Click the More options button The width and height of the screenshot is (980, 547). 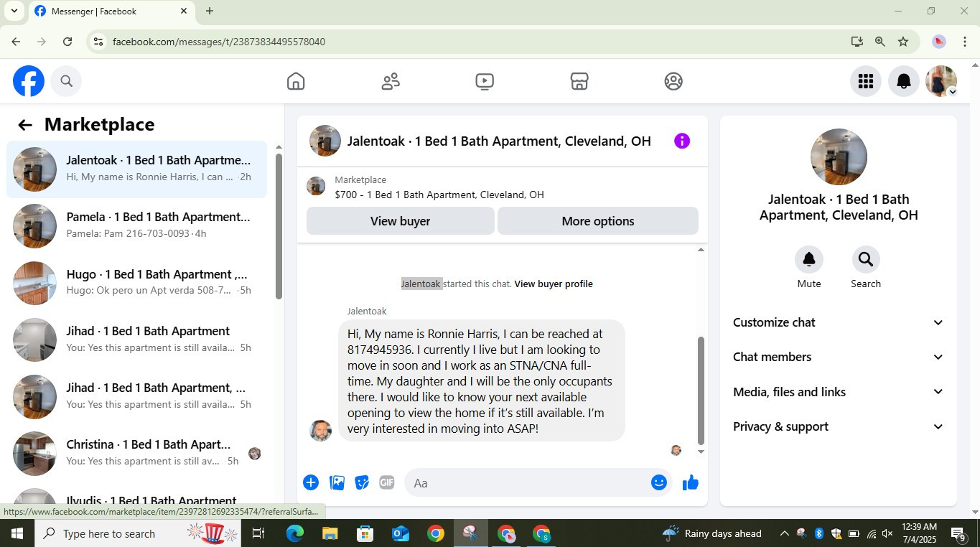coord(598,221)
